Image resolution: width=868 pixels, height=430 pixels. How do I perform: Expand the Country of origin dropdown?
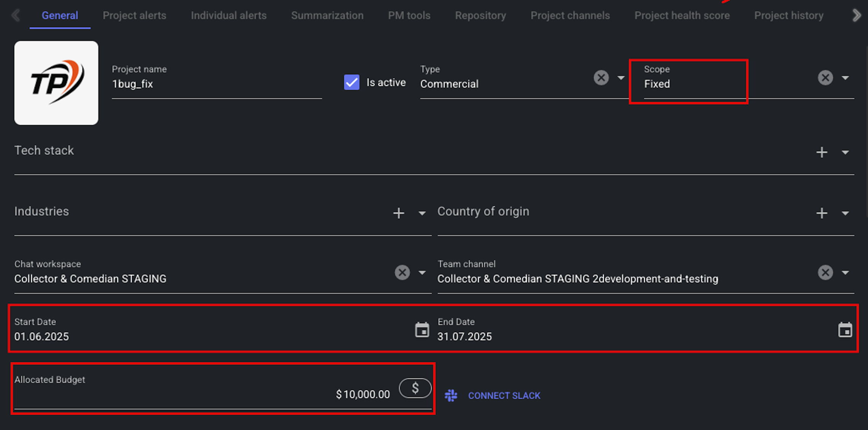coord(845,213)
